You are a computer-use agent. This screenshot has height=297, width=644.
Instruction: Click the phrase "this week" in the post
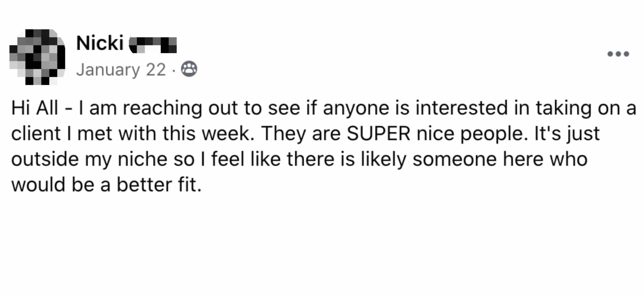click(x=208, y=133)
